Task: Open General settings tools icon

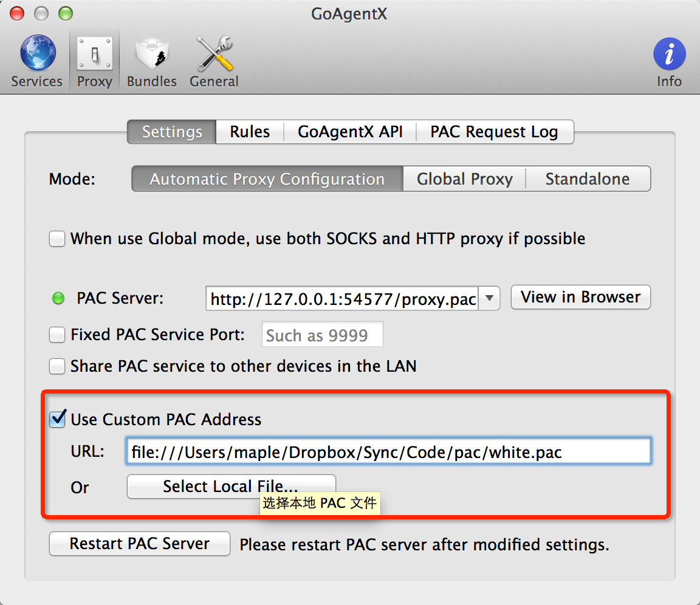Action: tap(214, 56)
